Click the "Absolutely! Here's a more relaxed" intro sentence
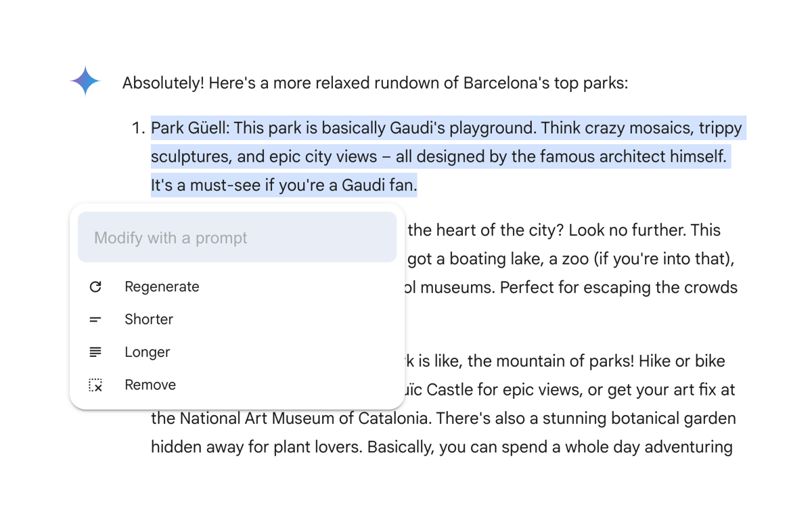 pos(375,83)
